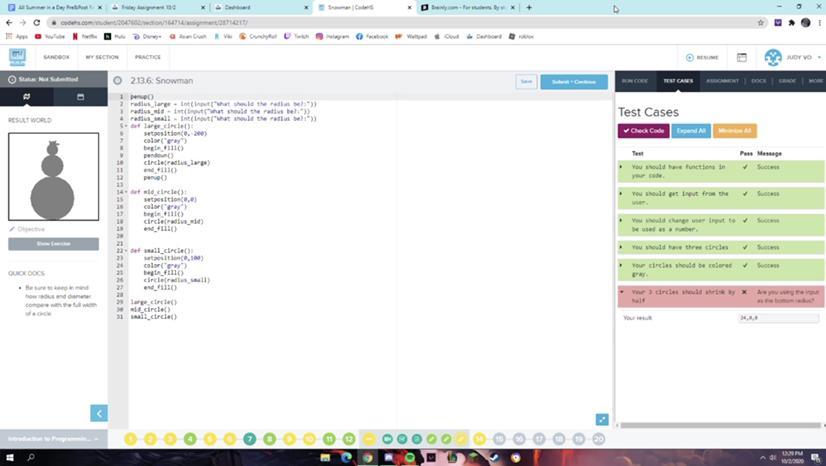Viewport: 826px width, 466px height.
Task: Switch to the Assignment tab
Action: point(722,81)
